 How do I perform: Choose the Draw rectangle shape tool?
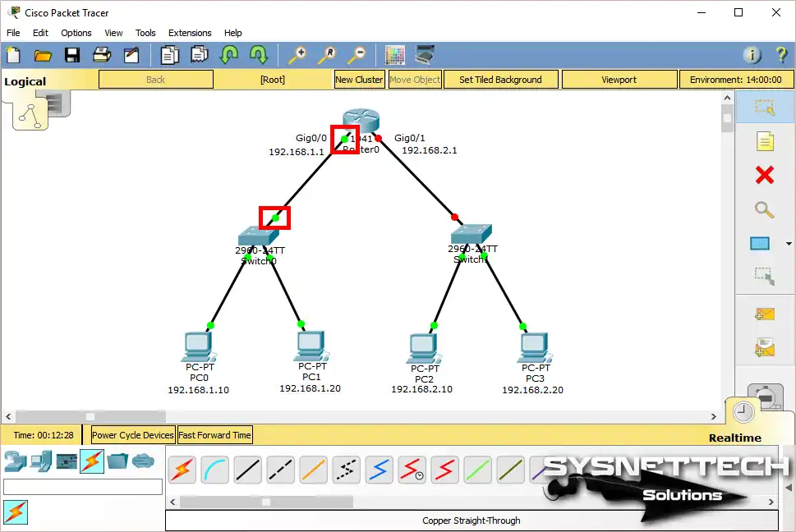[x=760, y=244]
